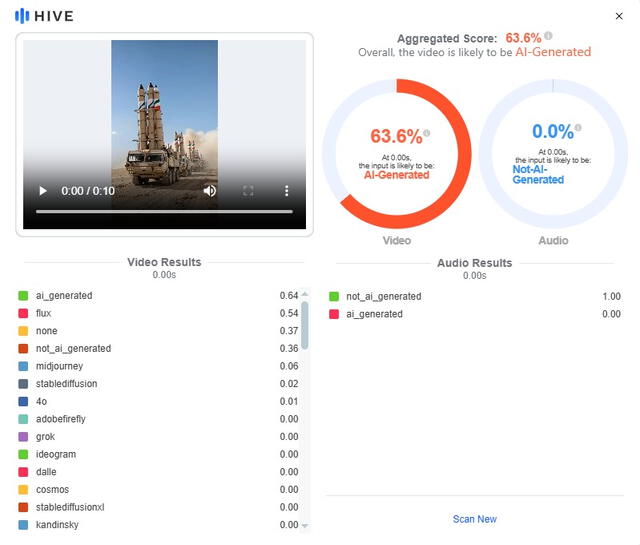Click the red swatch next to flux

[x=23, y=313]
